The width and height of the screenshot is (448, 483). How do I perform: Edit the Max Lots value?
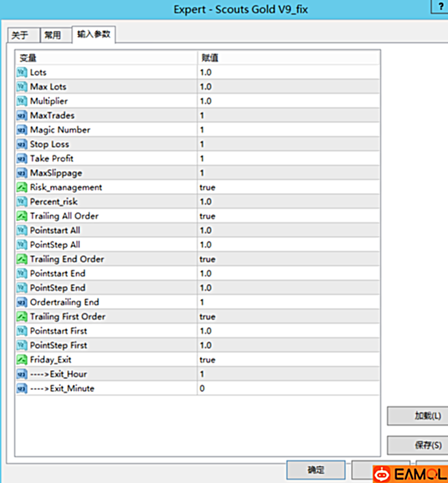tap(288, 87)
